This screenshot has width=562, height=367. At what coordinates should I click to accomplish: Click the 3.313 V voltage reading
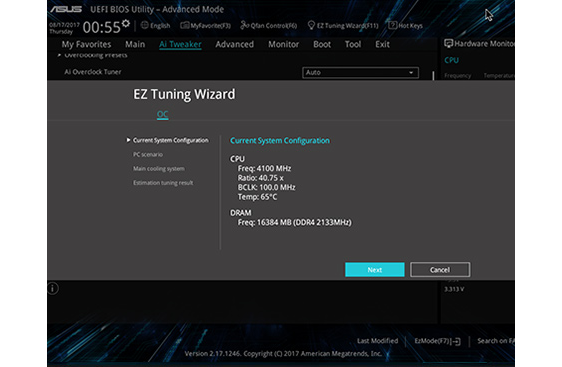454,289
